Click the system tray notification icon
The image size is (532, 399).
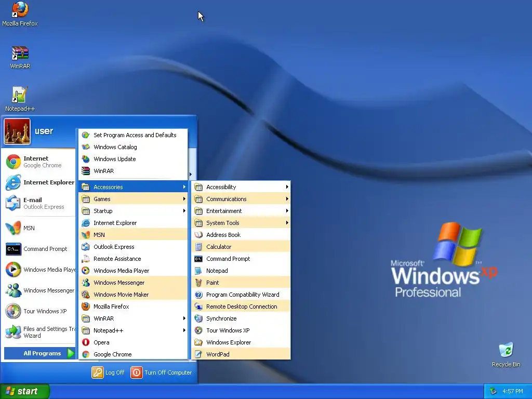(x=494, y=392)
